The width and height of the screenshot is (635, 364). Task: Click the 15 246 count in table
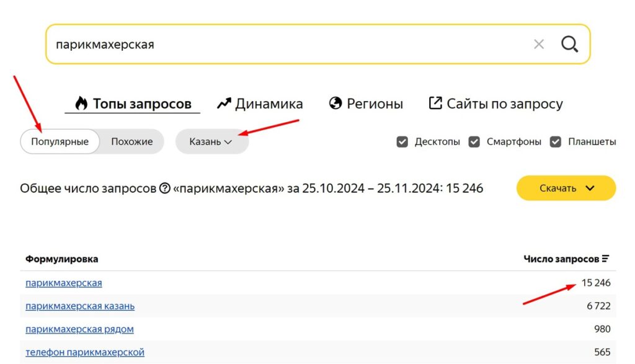tap(596, 283)
